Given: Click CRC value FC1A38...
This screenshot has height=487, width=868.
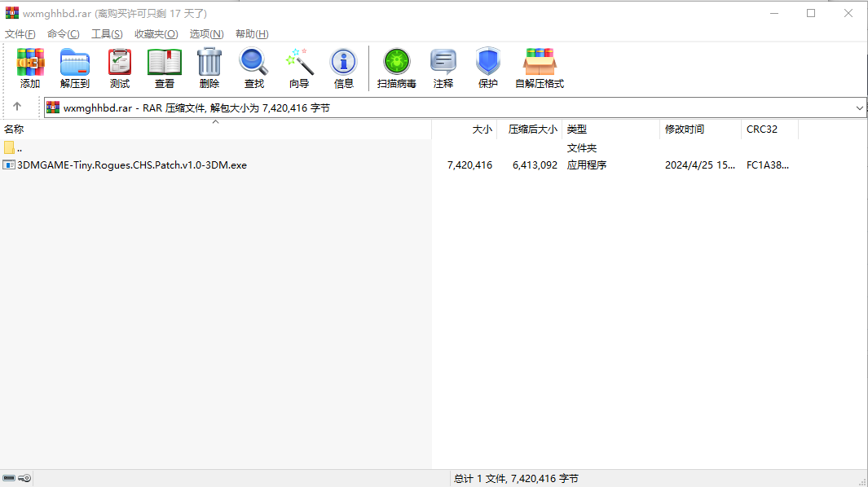Looking at the screenshot, I should click(767, 165).
